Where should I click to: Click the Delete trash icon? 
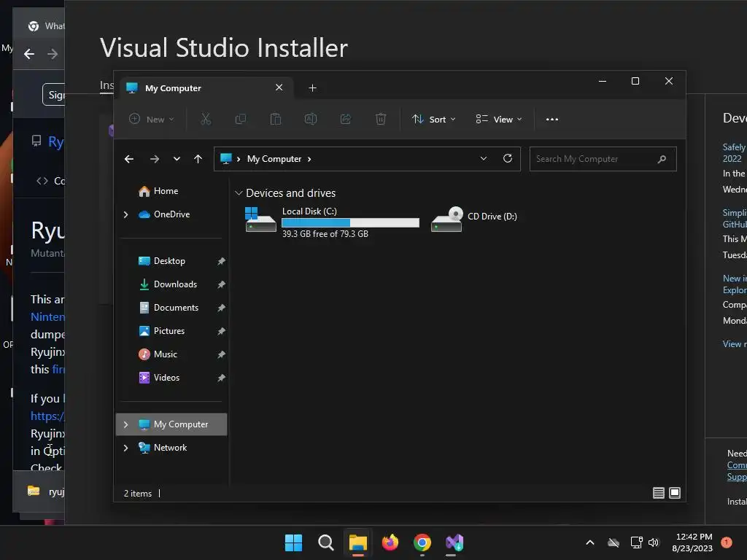[x=381, y=119]
